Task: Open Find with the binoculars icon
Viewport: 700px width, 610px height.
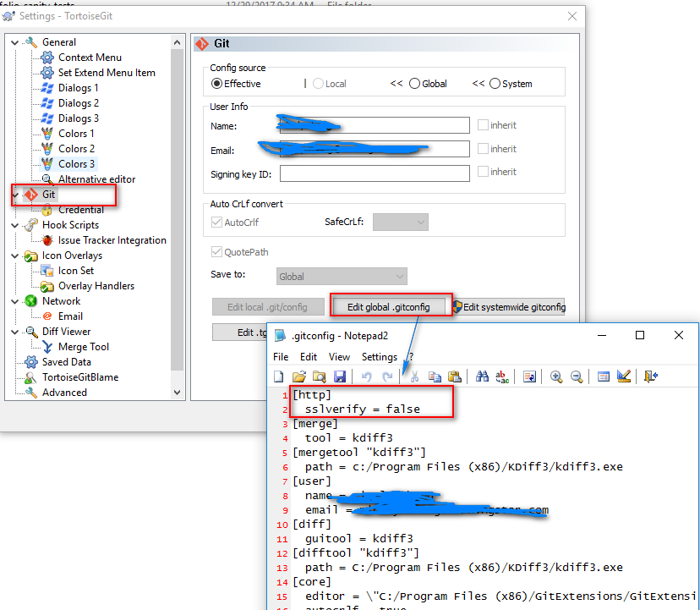Action: [x=482, y=376]
